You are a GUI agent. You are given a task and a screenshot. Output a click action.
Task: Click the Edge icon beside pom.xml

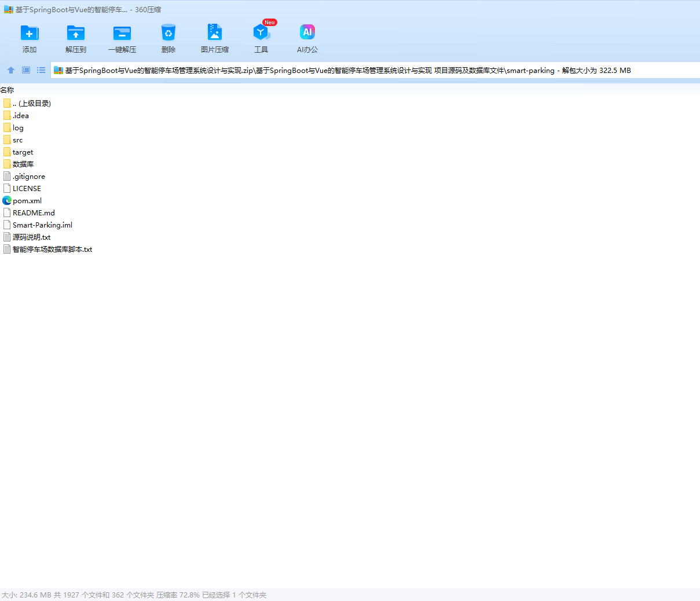[x=7, y=200]
